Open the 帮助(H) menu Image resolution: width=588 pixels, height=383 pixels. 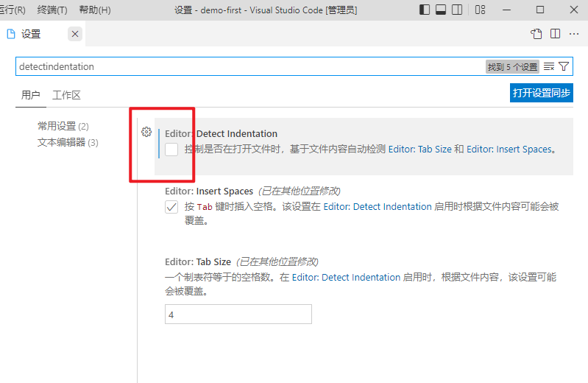pyautogui.click(x=95, y=10)
